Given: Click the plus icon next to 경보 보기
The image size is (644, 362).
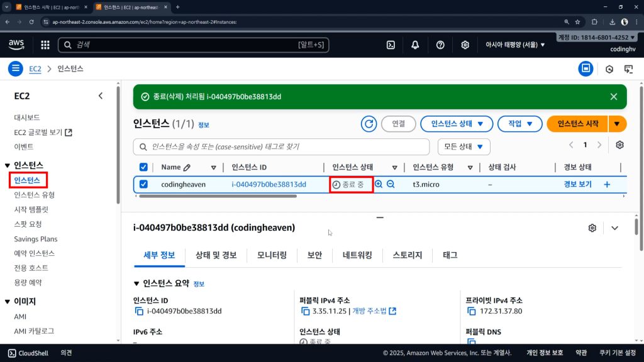Looking at the screenshot, I should click(x=607, y=185).
